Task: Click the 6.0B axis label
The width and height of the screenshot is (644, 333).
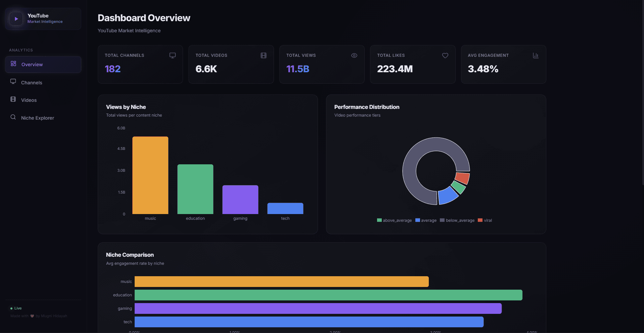Action: pyautogui.click(x=121, y=128)
